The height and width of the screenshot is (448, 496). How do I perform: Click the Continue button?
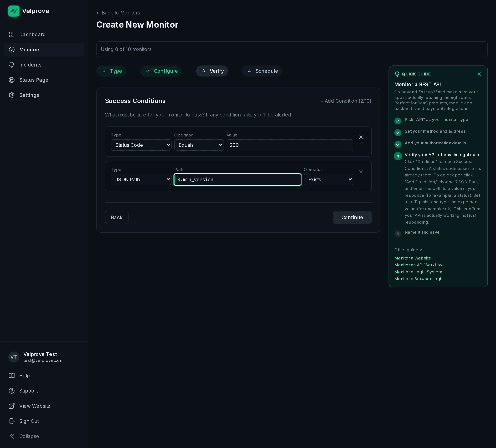[x=352, y=217]
